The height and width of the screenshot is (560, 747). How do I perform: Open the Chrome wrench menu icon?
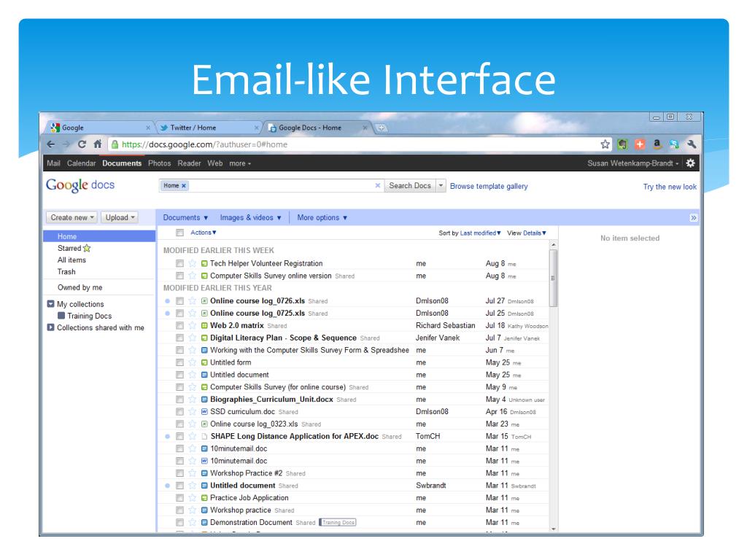tap(692, 144)
